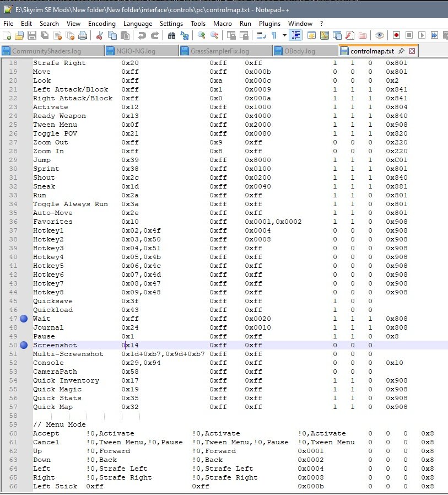
Task: Zoom out with magnifier minus icon
Action: click(x=214, y=35)
